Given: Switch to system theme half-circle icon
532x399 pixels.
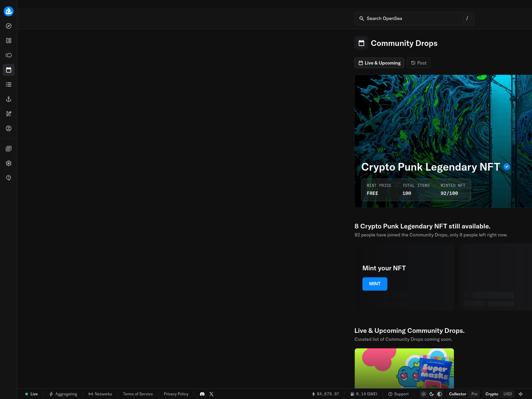Looking at the screenshot, I should 440,394.
